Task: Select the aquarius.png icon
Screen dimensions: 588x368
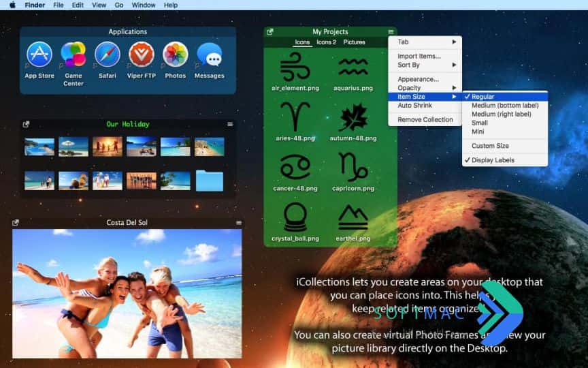Action: point(353,67)
